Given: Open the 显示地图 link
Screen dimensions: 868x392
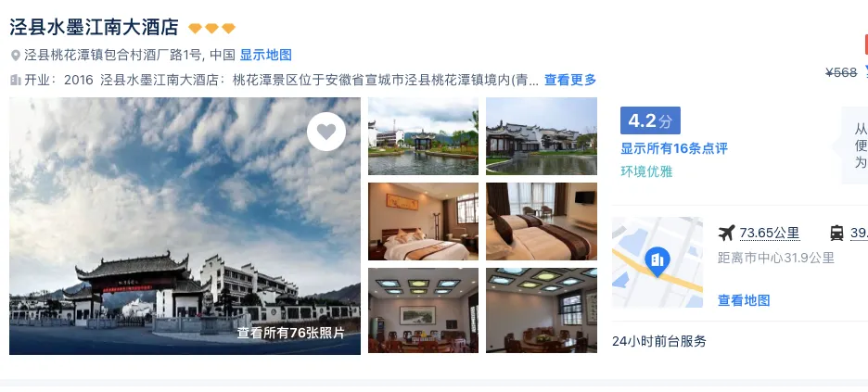Looking at the screenshot, I should (266, 56).
